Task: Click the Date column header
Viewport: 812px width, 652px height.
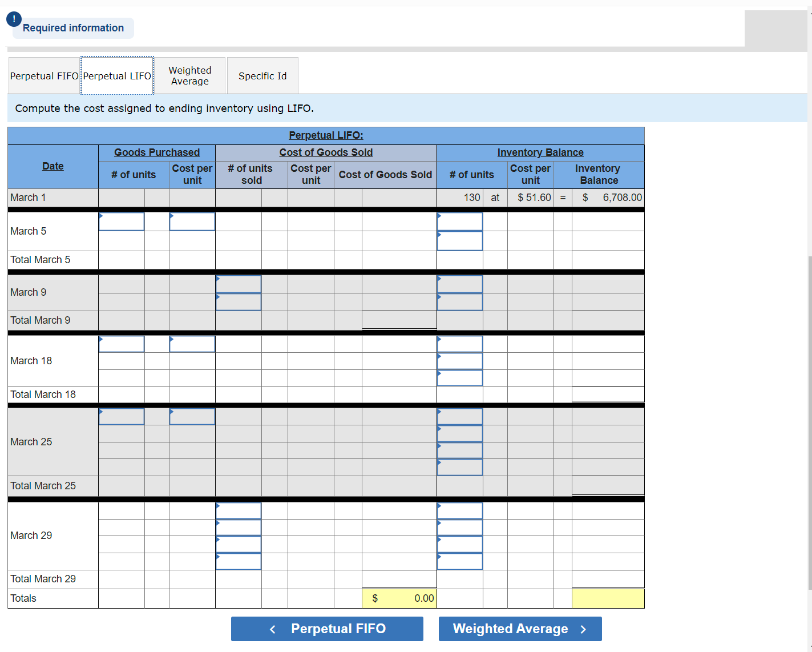Action: click(x=52, y=166)
